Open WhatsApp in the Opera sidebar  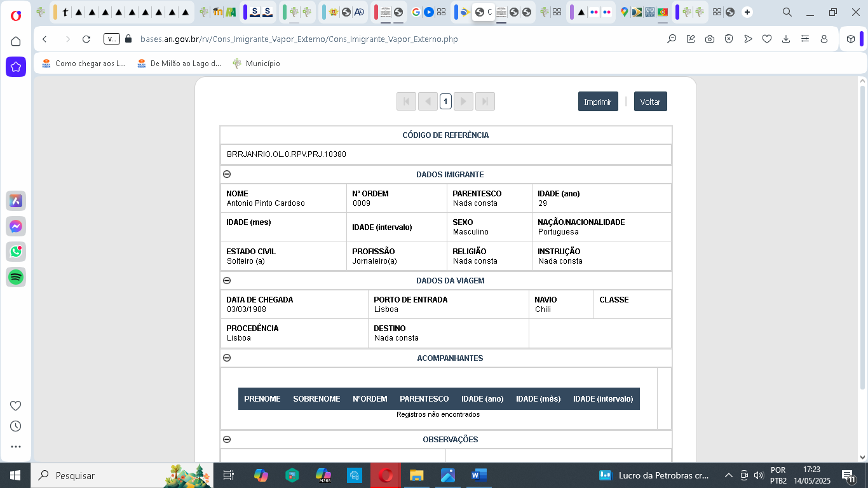click(x=16, y=252)
